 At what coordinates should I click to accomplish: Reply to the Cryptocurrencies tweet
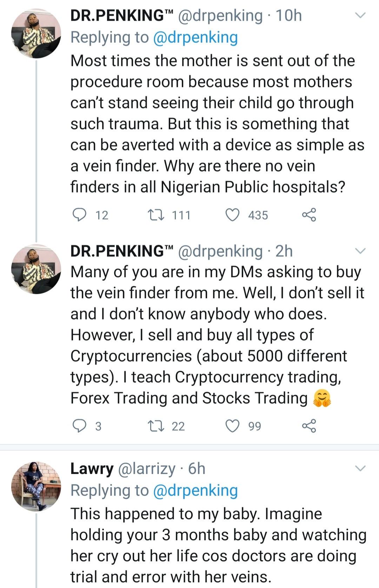point(79,426)
